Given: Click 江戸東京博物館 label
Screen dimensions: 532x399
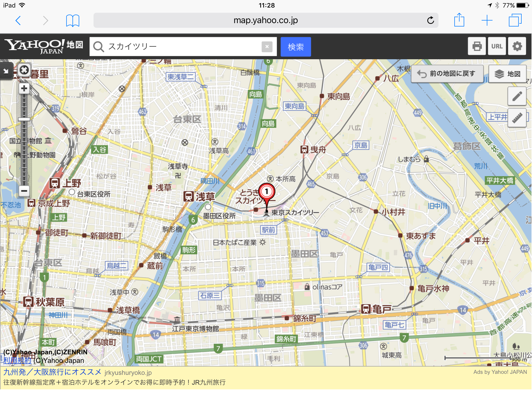Looking at the screenshot, I should [195, 329].
